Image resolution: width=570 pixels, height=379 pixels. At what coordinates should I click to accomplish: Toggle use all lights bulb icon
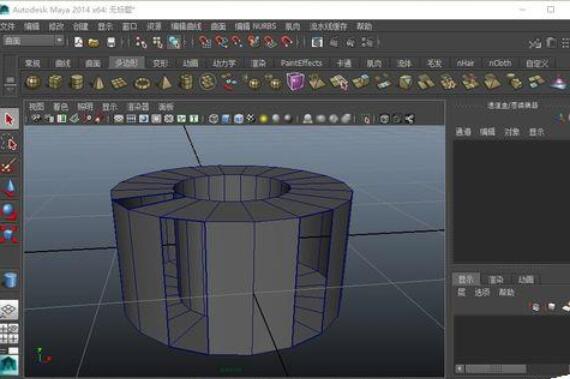pyautogui.click(x=264, y=118)
